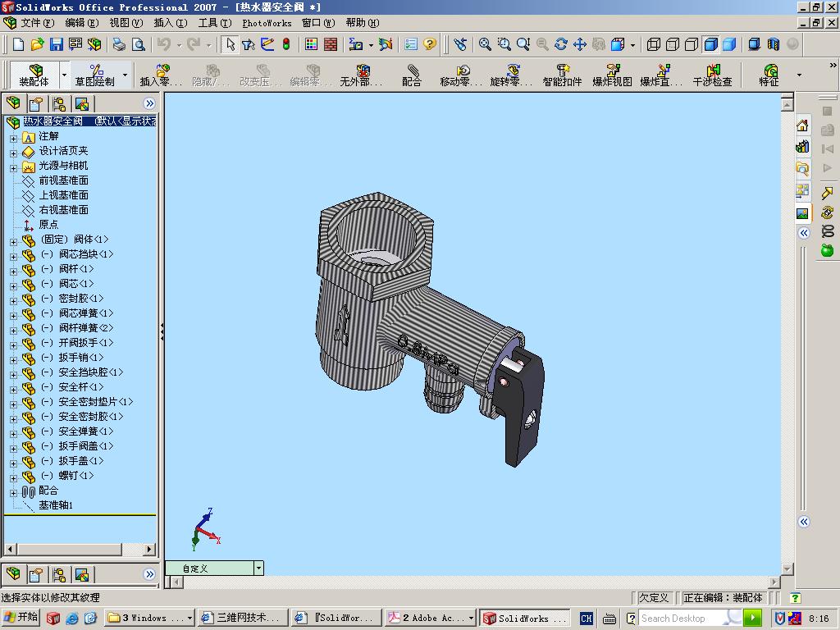The height and width of the screenshot is (630, 840).
Task: Click the Print icon in the toolbar
Action: point(119,44)
